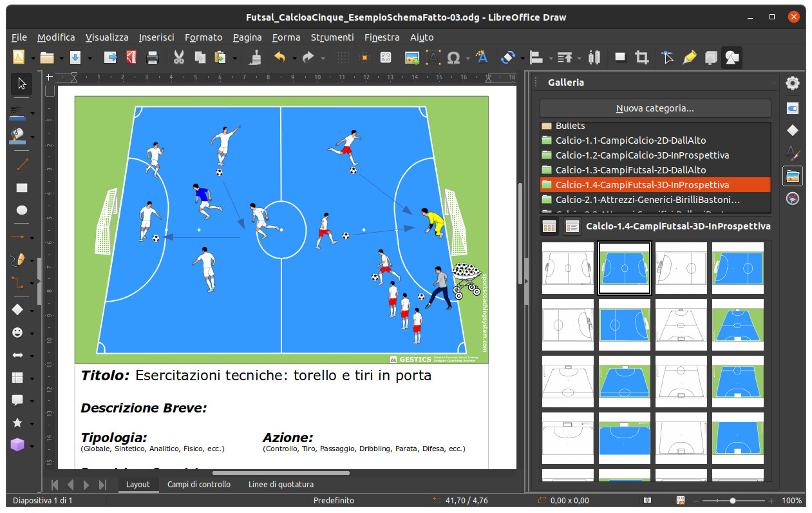The height and width of the screenshot is (513, 812).
Task: Select Calcio-1.1-CampiCalcio-2D-DallAlto gallery category
Action: pos(655,140)
